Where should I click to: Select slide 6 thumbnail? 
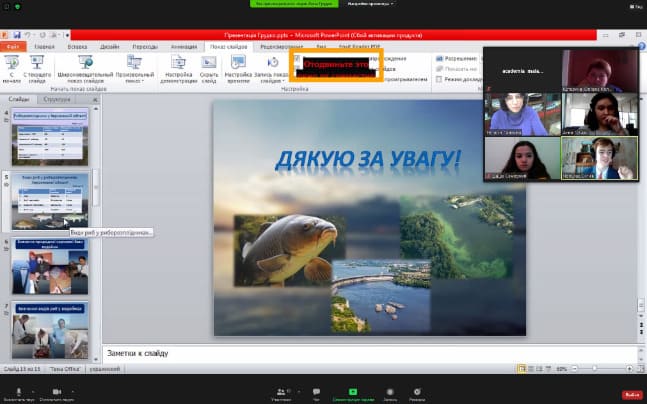tap(50, 266)
